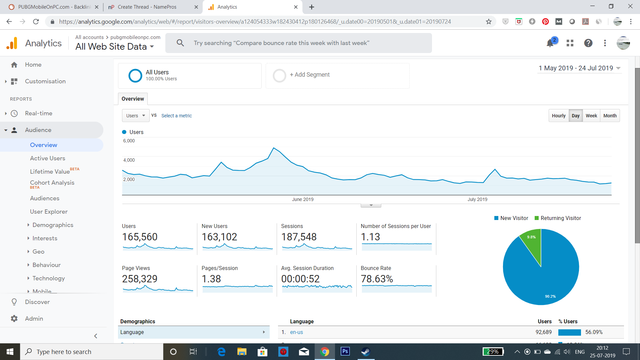Click the All accounts breadcrumb

(x=89, y=37)
